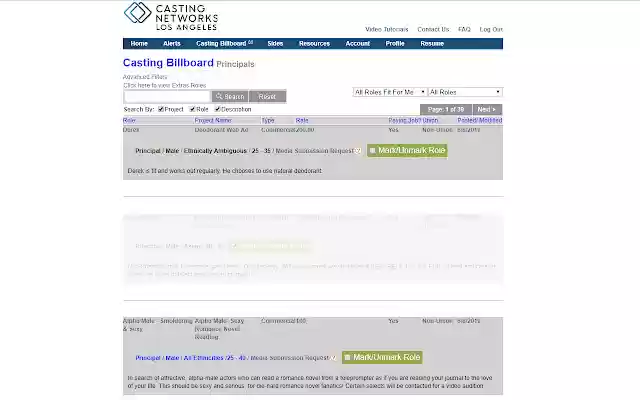Click the Casting Billboard page heading
This screenshot has height=400, width=640.
(x=168, y=63)
